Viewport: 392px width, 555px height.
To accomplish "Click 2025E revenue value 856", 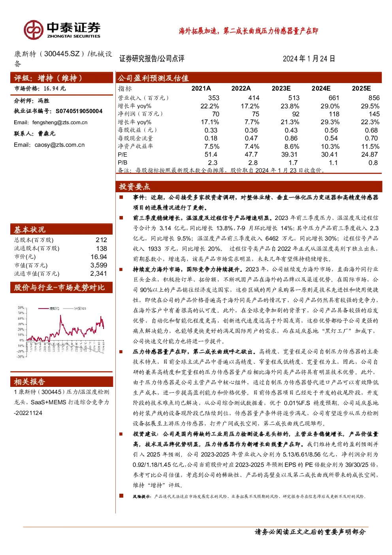I will click(374, 98).
